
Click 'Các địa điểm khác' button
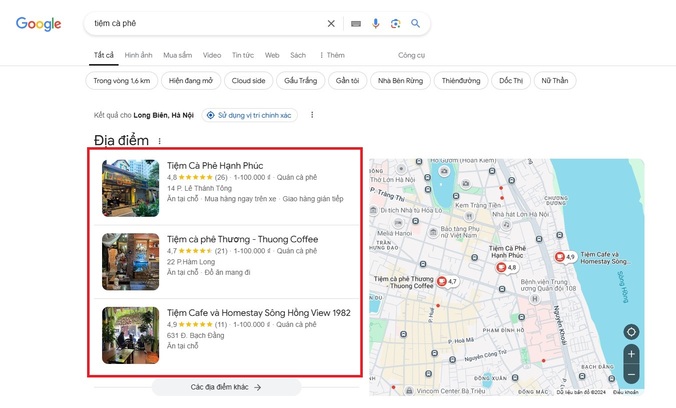(x=226, y=387)
